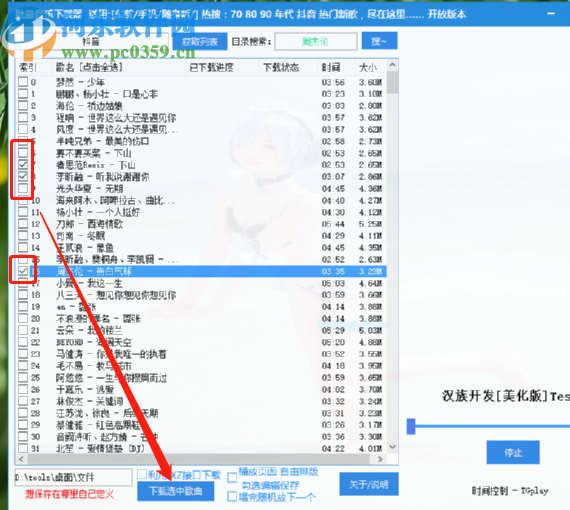The width and height of the screenshot is (570, 510).
Task: Click the 搜~ search button
Action: click(379, 41)
